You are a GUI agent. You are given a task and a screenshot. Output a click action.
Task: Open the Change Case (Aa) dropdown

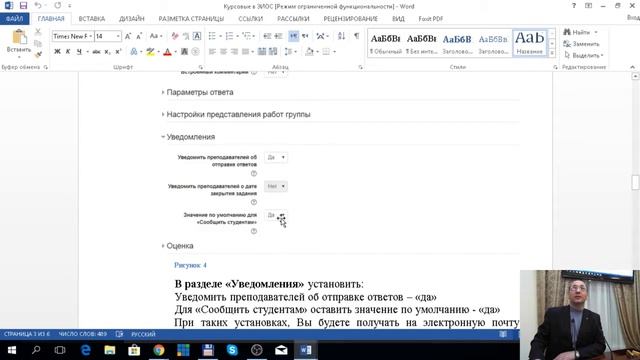tap(156, 36)
